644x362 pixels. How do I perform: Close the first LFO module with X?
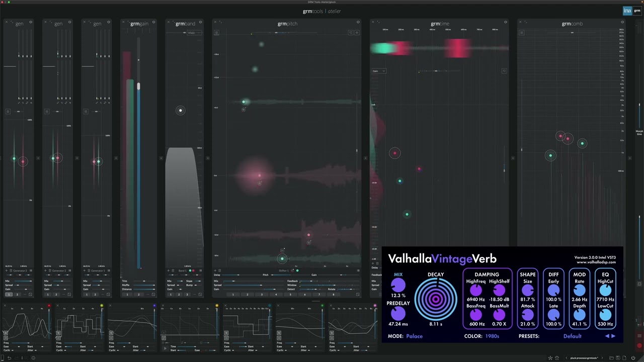coord(5,305)
